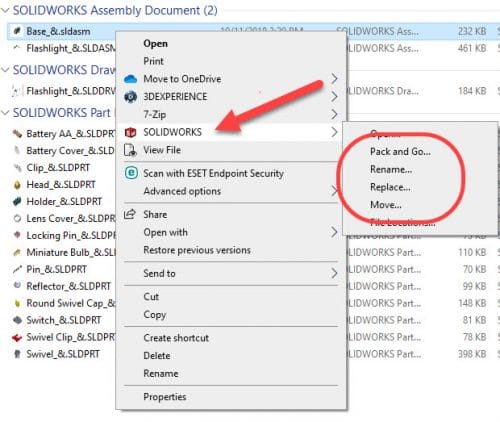Collapse the SOLIDWORKS Assembly Document group
The width and height of the screenshot is (500, 422).
(5, 10)
